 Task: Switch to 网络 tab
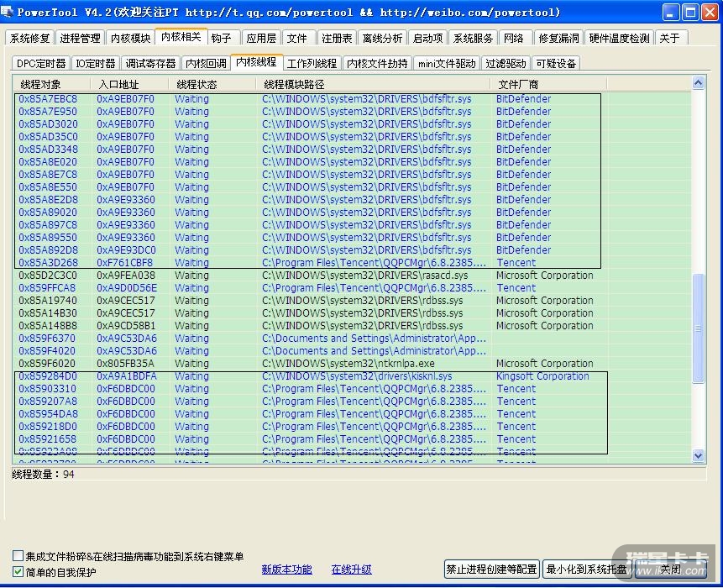(x=515, y=39)
